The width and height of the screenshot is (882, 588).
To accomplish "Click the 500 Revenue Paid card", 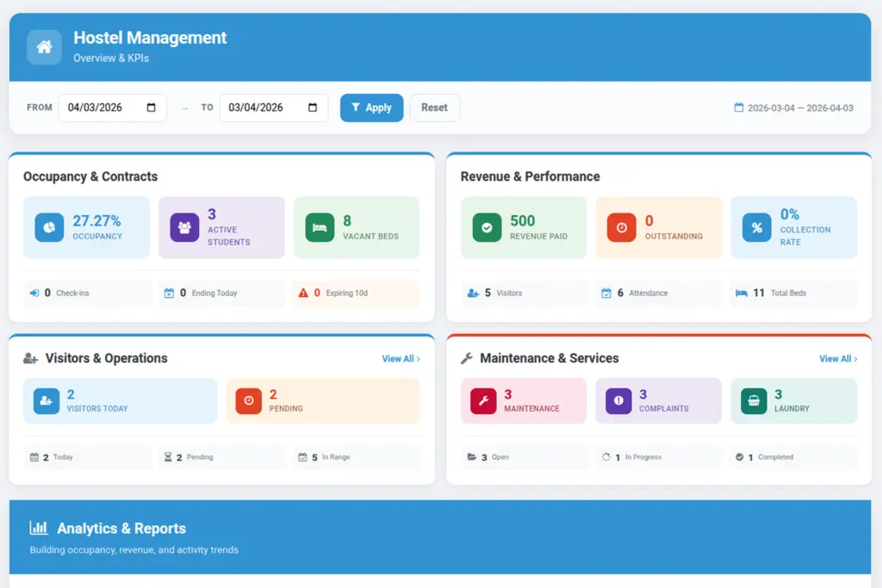I will 524,227.
